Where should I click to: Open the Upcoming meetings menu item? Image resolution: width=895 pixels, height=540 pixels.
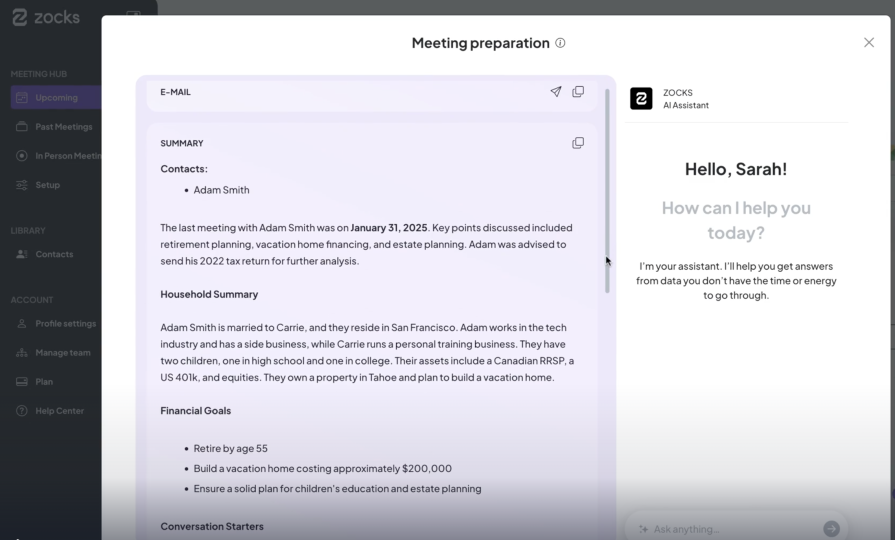(56, 98)
